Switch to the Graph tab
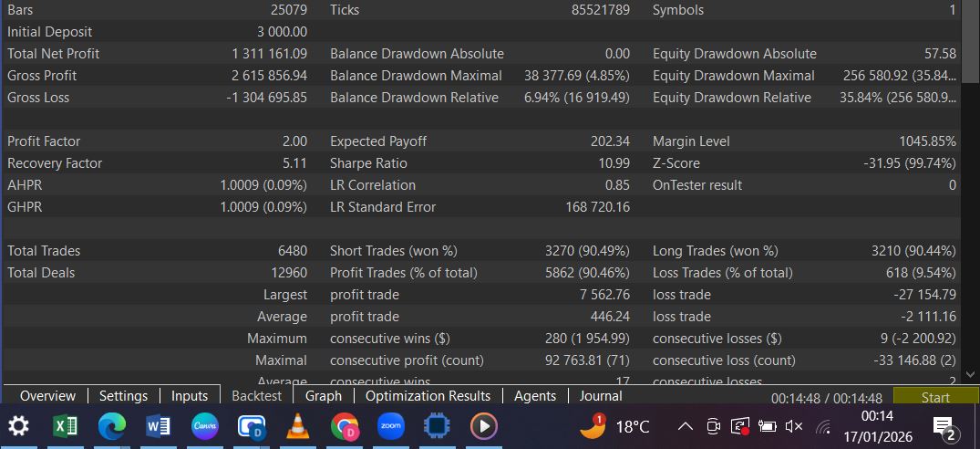980x449 pixels. click(x=324, y=396)
